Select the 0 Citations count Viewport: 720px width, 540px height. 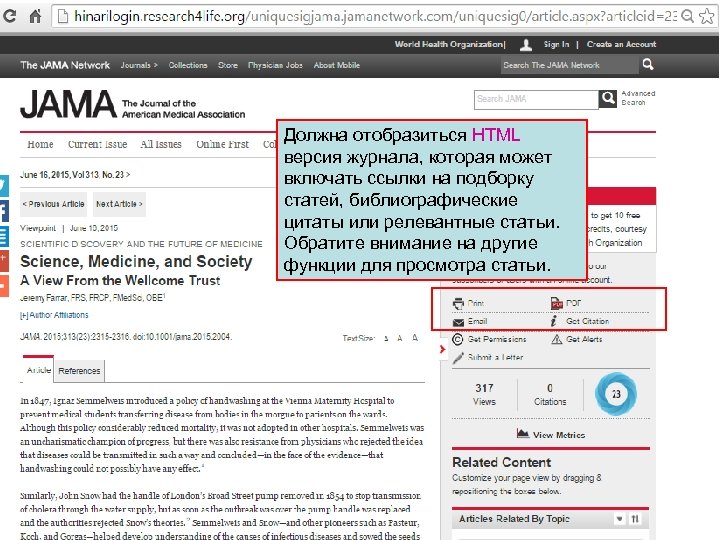[550, 394]
